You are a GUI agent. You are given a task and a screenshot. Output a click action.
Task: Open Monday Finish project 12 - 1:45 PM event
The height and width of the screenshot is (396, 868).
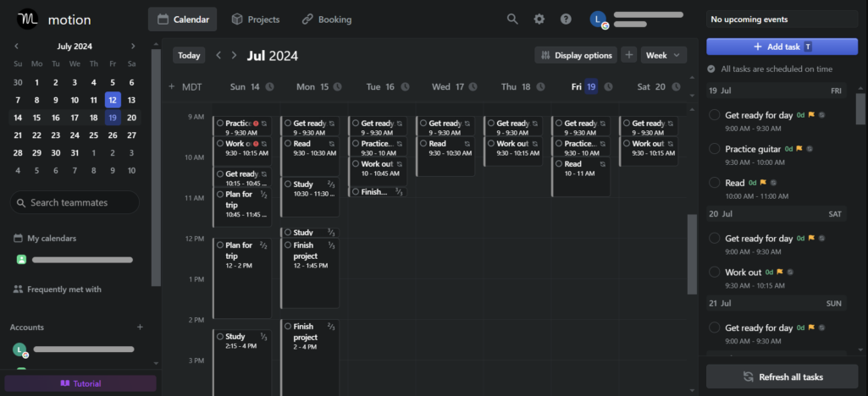pos(310,273)
